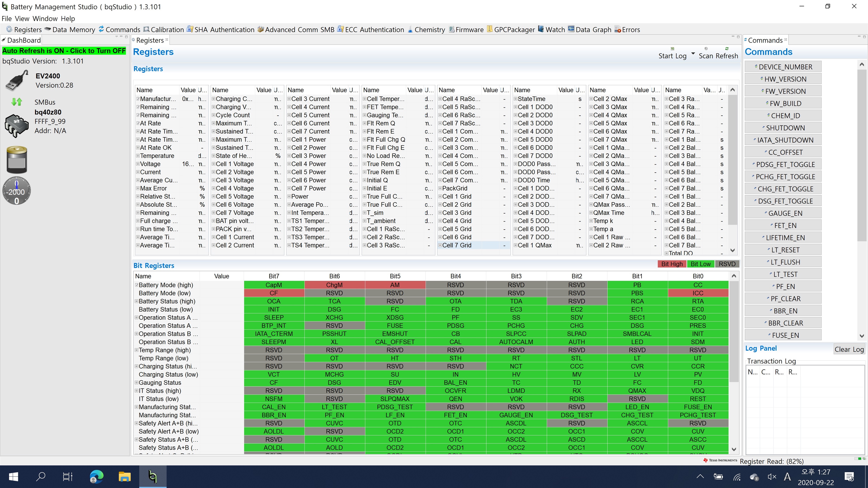Send the PF_CLEAR command
The height and width of the screenshot is (488, 868).
(x=783, y=299)
